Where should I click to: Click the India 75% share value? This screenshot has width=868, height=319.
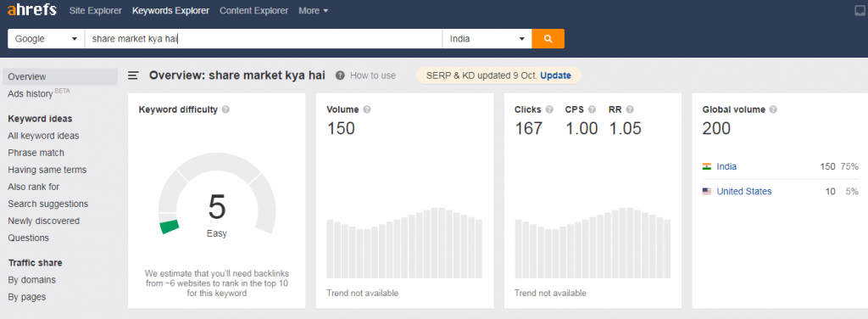pos(849,166)
